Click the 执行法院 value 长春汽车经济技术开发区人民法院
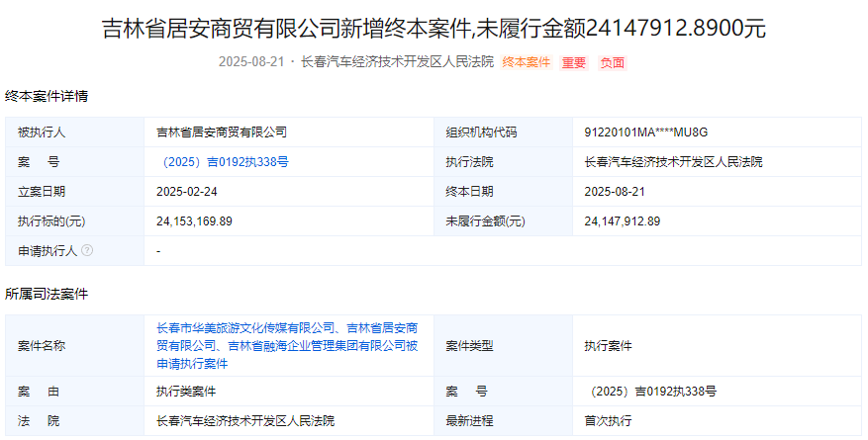868x440 pixels. click(x=673, y=162)
